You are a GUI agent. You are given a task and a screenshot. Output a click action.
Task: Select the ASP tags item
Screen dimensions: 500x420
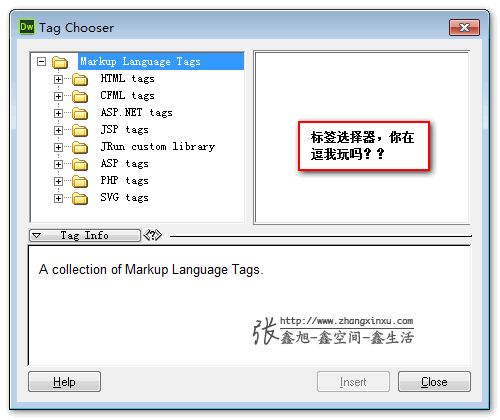click(x=125, y=164)
